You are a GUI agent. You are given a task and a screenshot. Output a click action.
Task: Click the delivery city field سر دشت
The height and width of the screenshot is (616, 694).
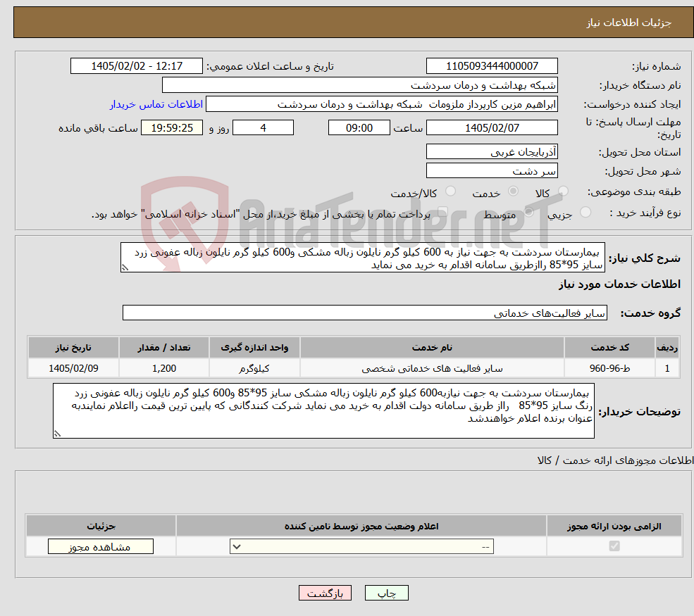[492, 170]
